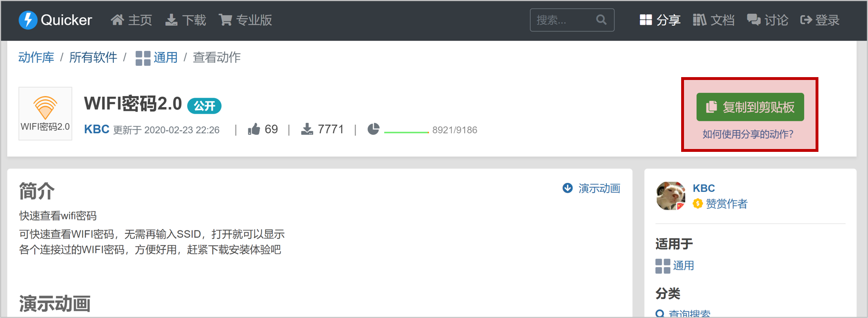Screen dimensions: 868x318
Task: Jump to 演示动画 demo animation link
Action: 592,189
